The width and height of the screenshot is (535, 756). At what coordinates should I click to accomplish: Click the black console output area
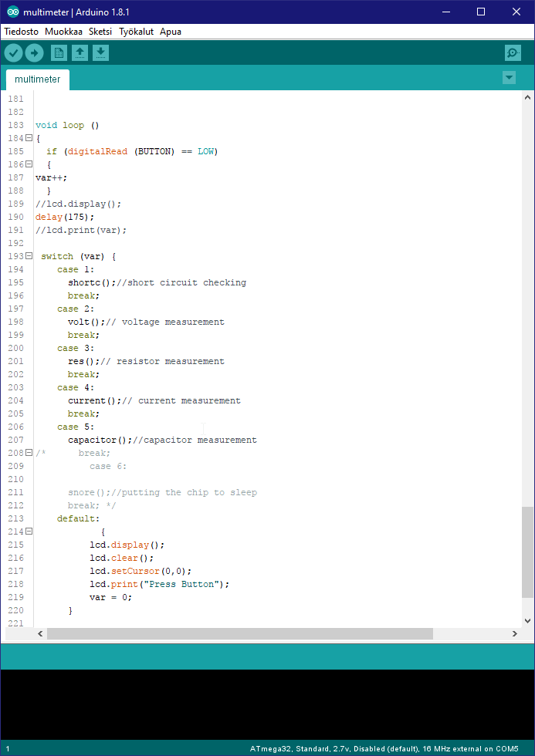click(267, 704)
